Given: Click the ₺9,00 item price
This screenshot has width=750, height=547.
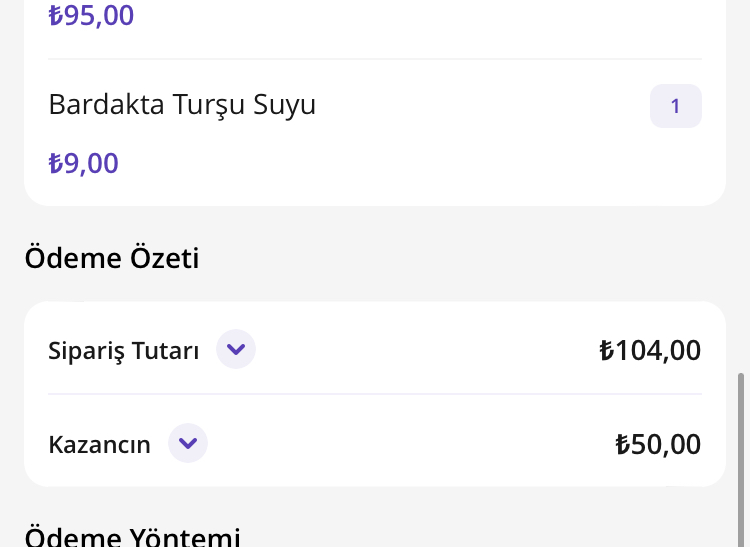Looking at the screenshot, I should pos(84,163).
